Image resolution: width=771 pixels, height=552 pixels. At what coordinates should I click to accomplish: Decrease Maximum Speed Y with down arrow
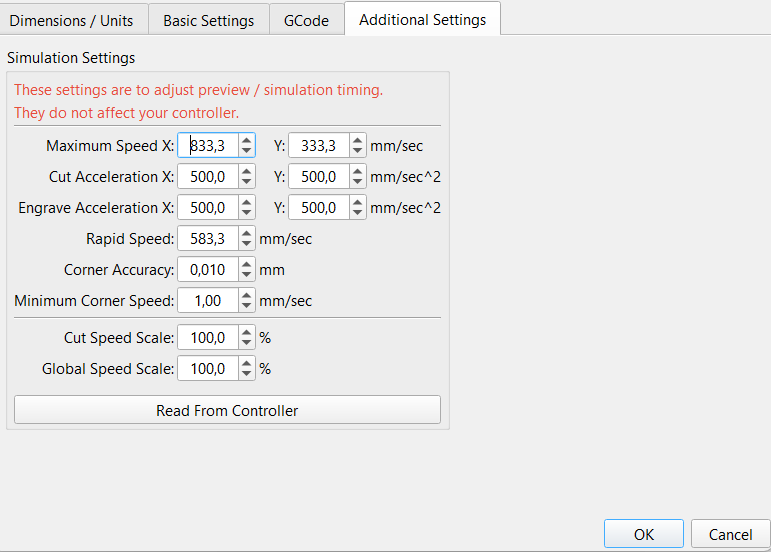[358, 152]
